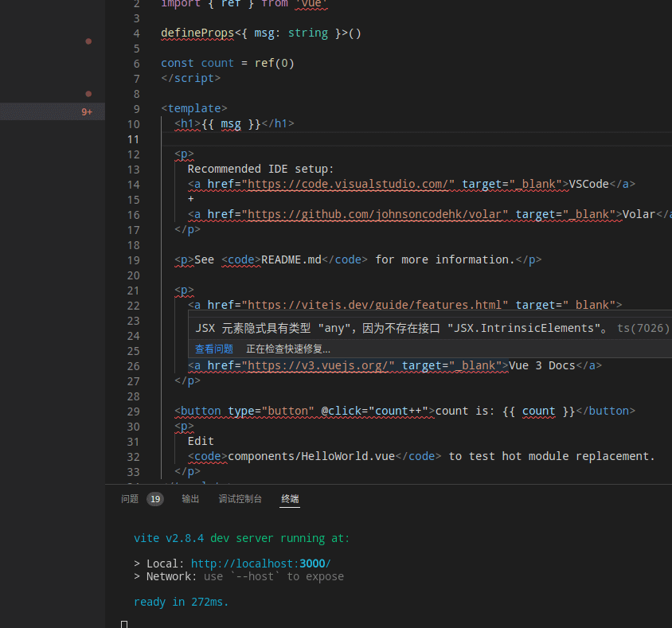The height and width of the screenshot is (628, 672).
Task: Click the opening template tag on line 9
Action: click(x=194, y=109)
